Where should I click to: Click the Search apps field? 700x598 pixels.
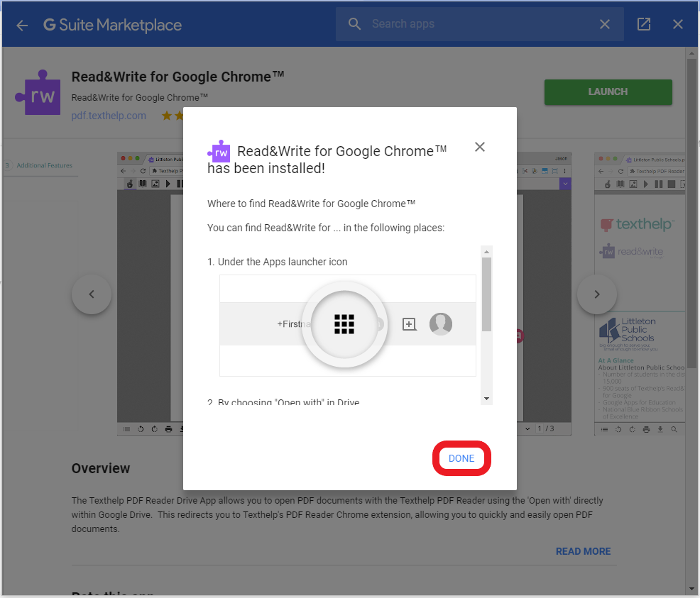479,24
